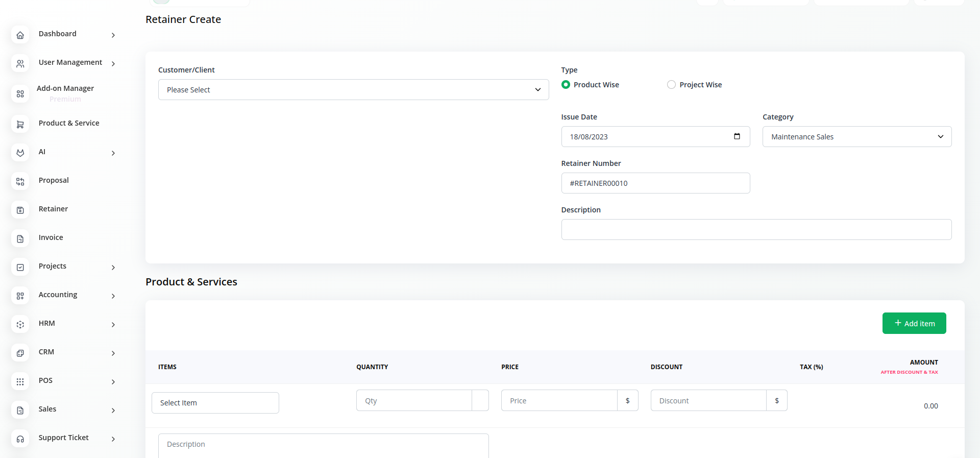Open the Customer/Client dropdown

(x=353, y=90)
